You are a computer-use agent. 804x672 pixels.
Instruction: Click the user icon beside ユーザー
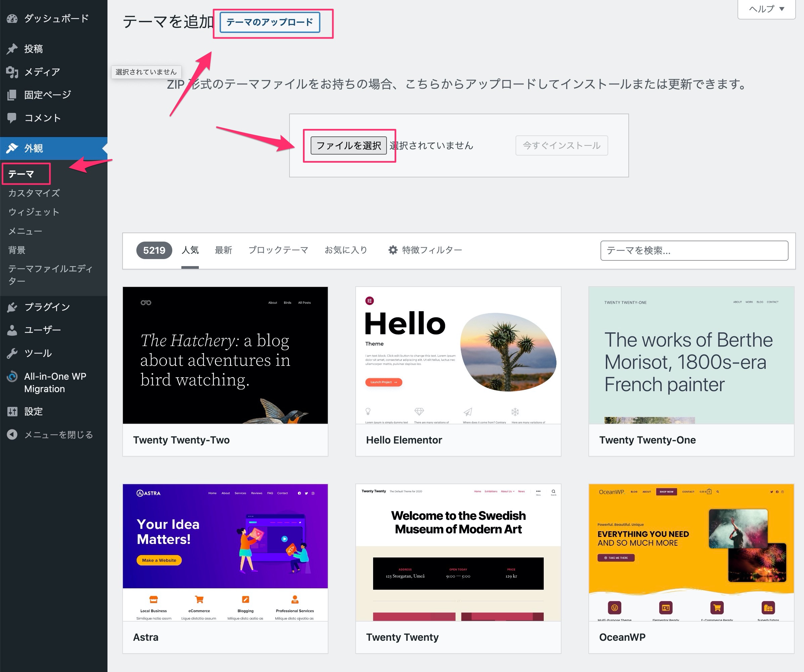pos(12,330)
